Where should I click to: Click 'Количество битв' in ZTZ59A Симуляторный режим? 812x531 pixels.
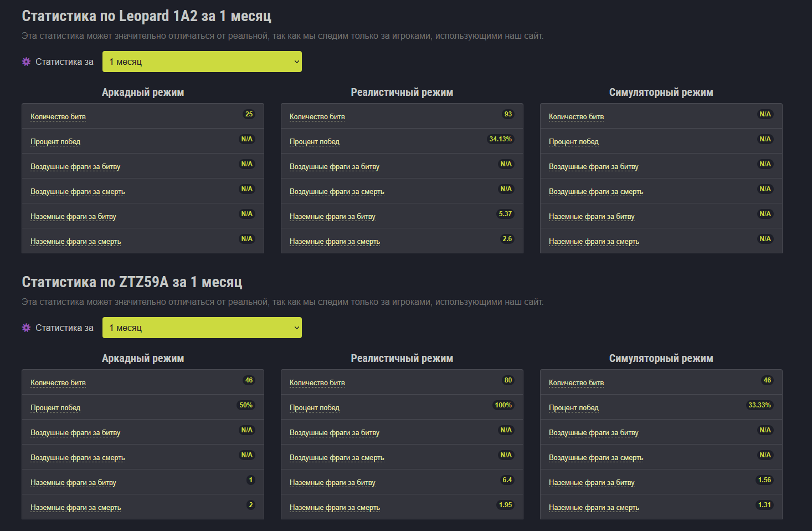point(577,382)
